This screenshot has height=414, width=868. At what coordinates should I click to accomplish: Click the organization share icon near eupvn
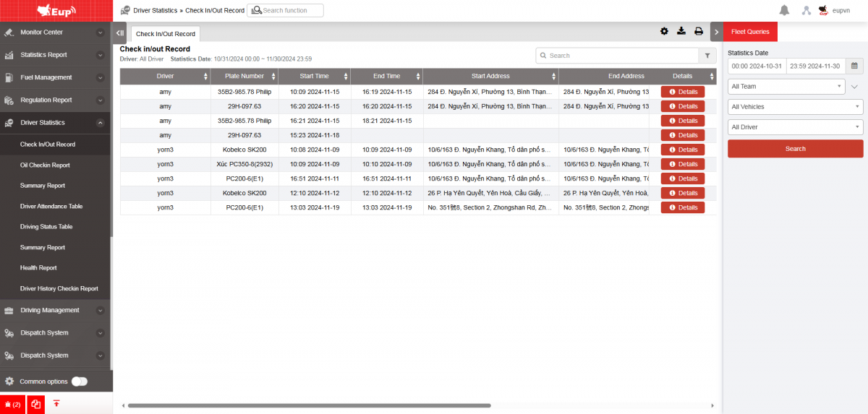click(x=806, y=10)
